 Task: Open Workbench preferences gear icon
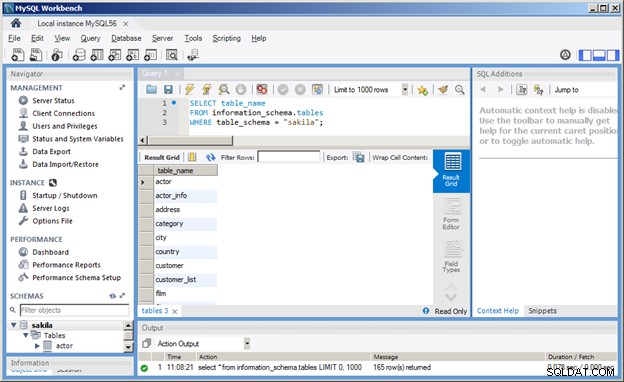click(565, 55)
